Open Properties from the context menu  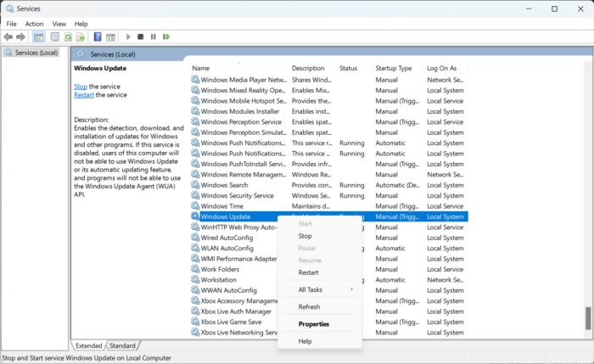[x=314, y=324]
